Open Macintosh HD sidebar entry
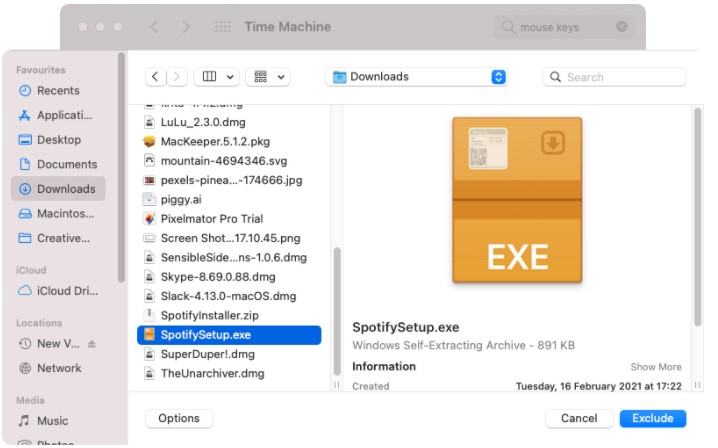718x448 pixels. click(58, 213)
